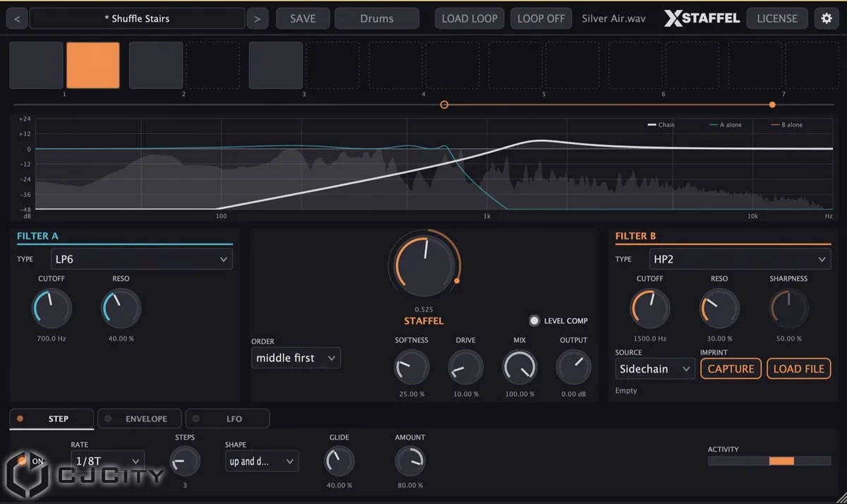Click the hollow range handle on step slider
This screenshot has width=847, height=504.
point(444,104)
